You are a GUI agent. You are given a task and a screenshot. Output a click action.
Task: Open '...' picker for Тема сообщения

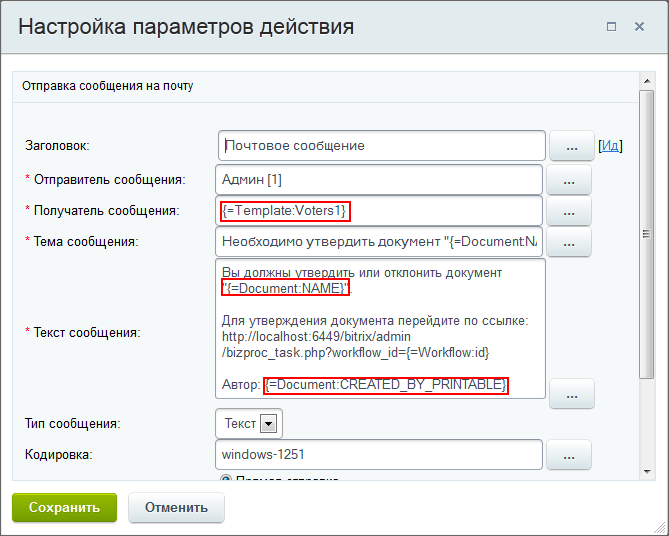pyautogui.click(x=569, y=243)
